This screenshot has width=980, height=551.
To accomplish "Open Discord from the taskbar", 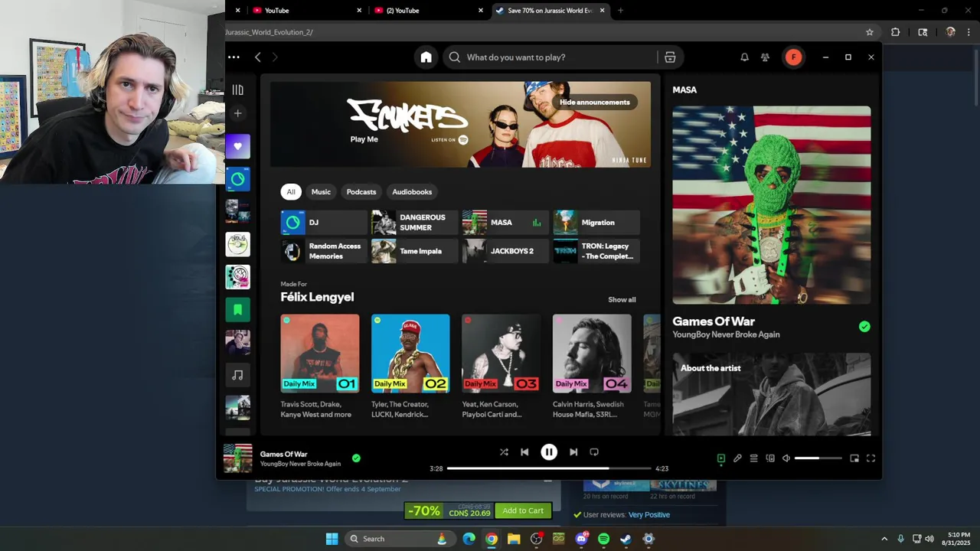I will tap(582, 539).
